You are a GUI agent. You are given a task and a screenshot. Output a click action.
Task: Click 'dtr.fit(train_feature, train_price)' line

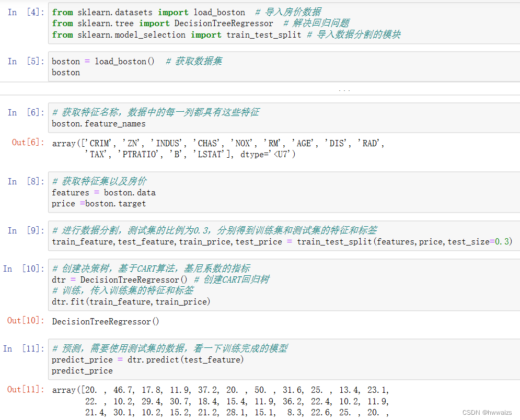[x=131, y=301]
